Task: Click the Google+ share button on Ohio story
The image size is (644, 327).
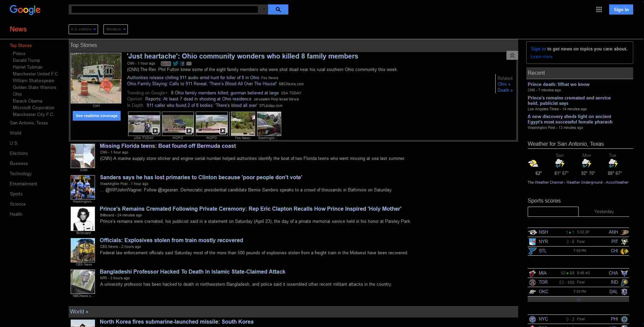Action: pos(166,63)
